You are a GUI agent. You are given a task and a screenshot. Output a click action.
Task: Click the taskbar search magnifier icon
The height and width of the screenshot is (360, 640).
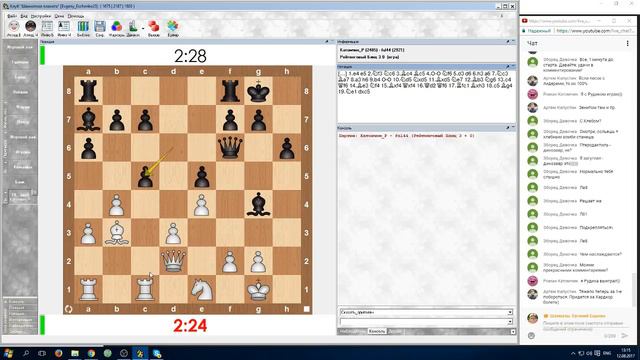click(26, 353)
